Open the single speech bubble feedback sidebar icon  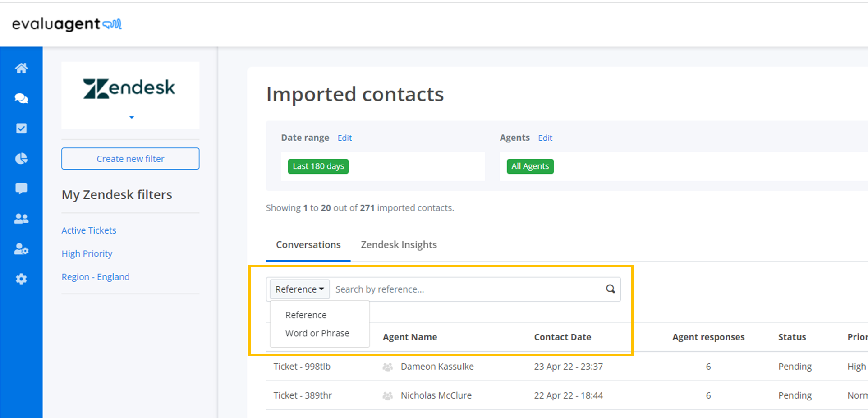click(21, 188)
